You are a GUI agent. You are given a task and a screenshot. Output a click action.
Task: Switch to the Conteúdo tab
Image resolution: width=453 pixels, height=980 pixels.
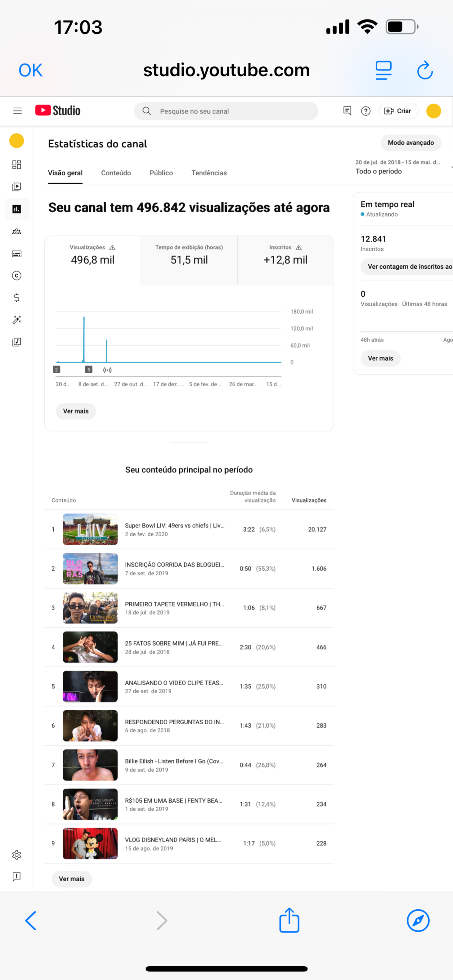pyautogui.click(x=116, y=173)
